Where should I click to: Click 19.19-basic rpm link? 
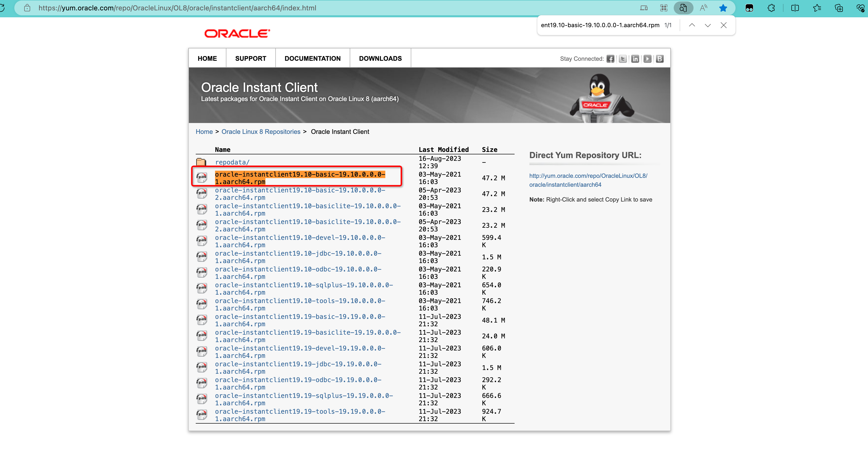(300, 320)
